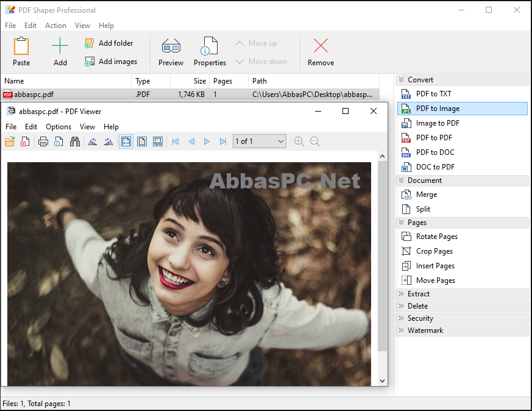Choose Crop Pages in the side panel
532x411 pixels.
coord(462,251)
